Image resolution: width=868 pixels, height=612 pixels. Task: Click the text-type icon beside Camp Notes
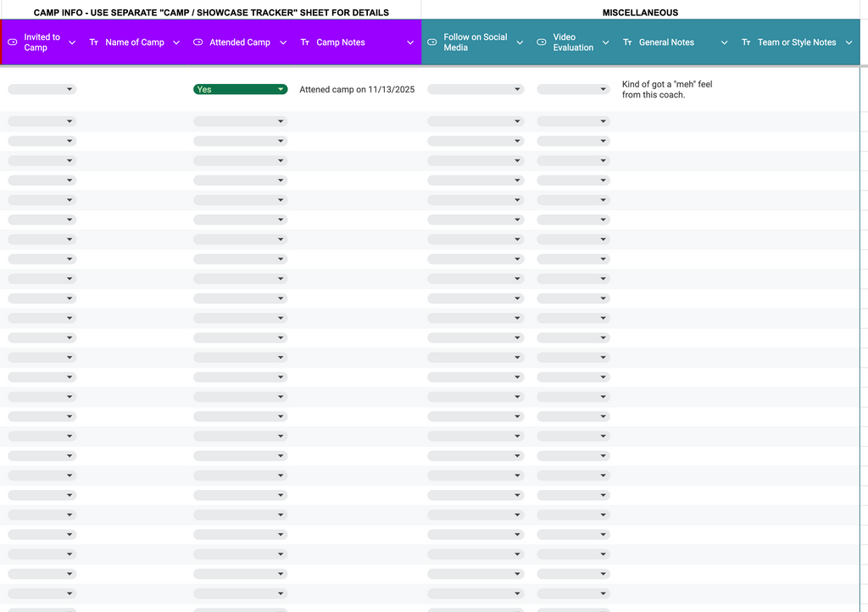tap(305, 42)
